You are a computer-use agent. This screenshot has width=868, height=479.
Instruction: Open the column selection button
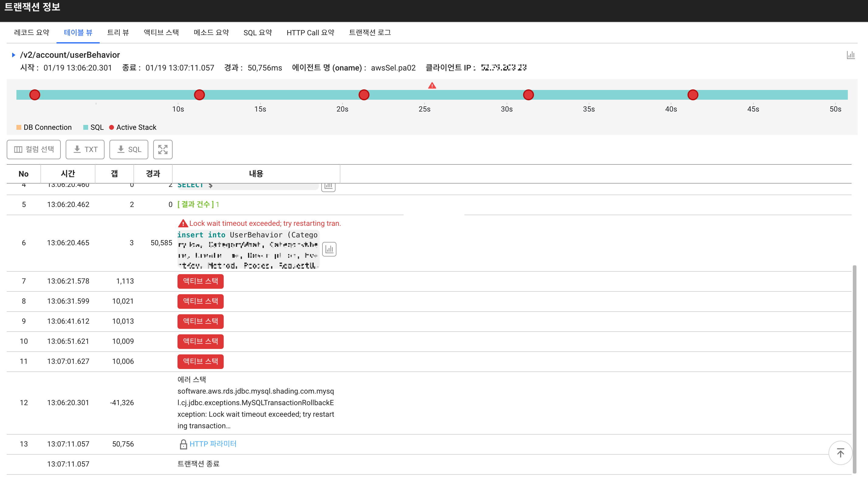pyautogui.click(x=34, y=149)
